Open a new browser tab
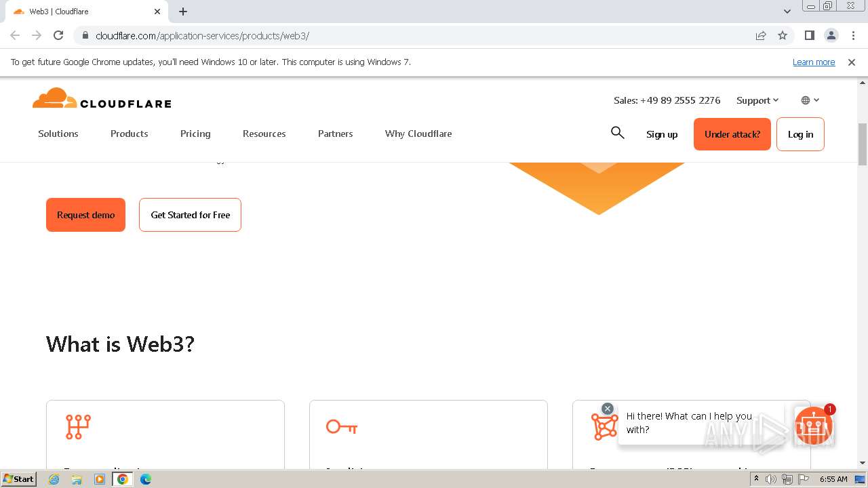Viewport: 868px width, 488px height. click(183, 12)
